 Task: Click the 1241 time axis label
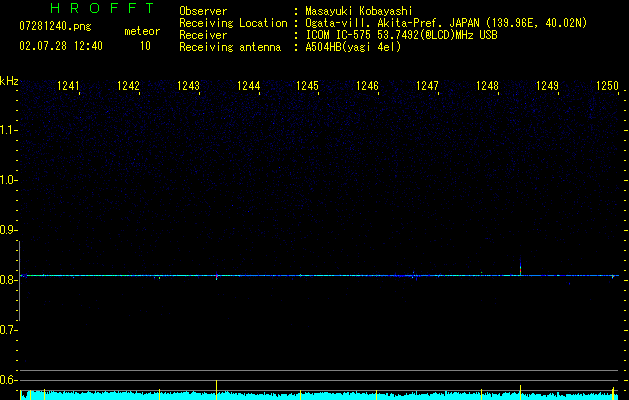(x=69, y=86)
